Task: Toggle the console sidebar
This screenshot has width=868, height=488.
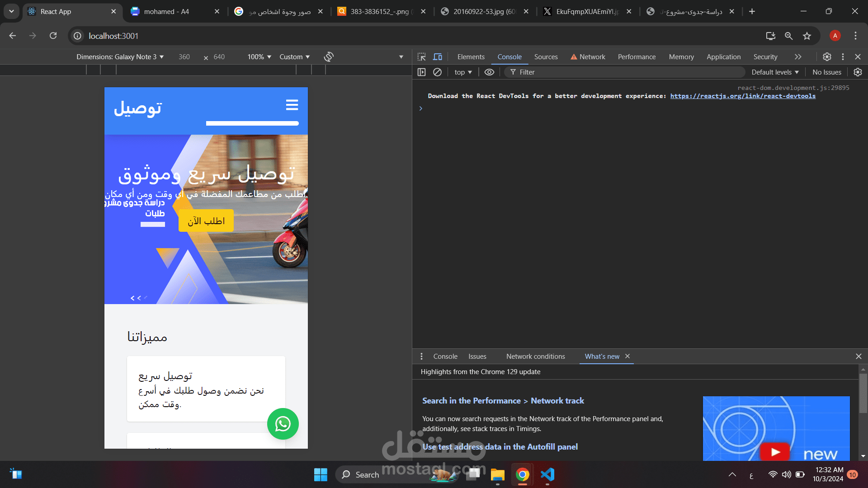Action: pyautogui.click(x=422, y=72)
